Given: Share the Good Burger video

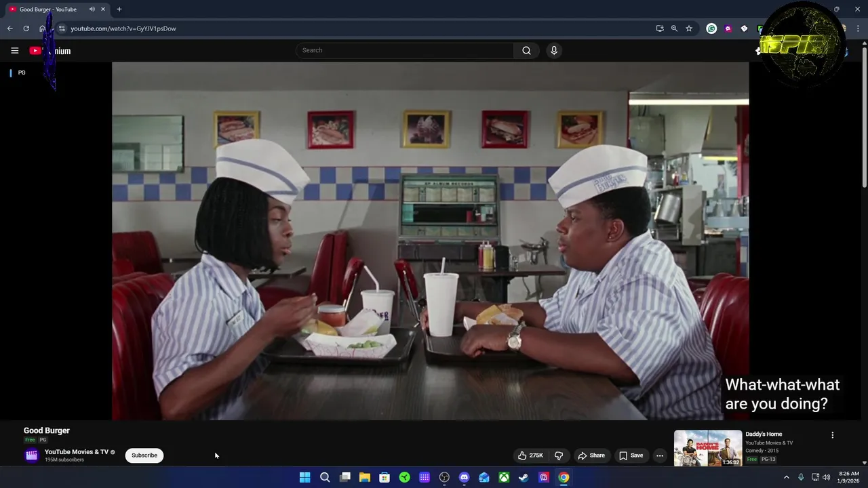Looking at the screenshot, I should (591, 455).
